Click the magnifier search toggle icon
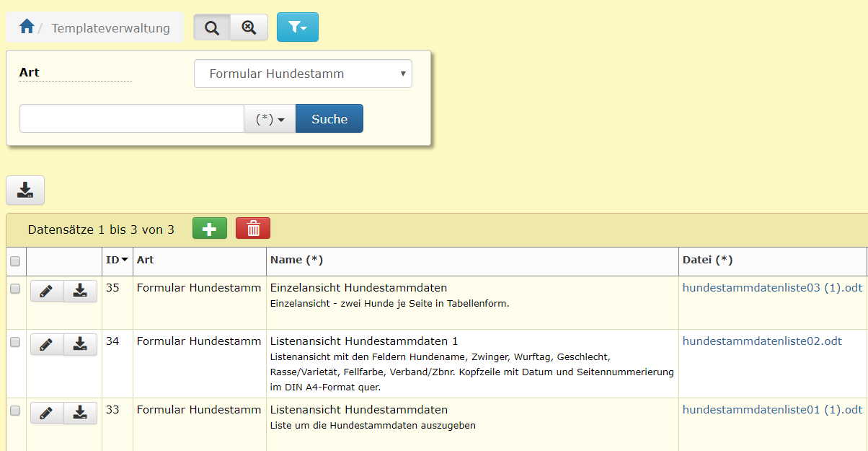The height and width of the screenshot is (451, 868). click(212, 27)
